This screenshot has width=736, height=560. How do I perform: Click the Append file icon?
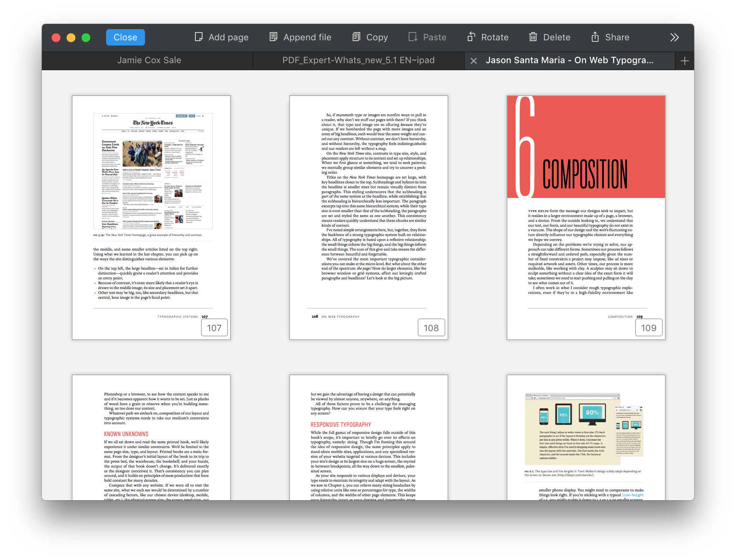pyautogui.click(x=273, y=37)
